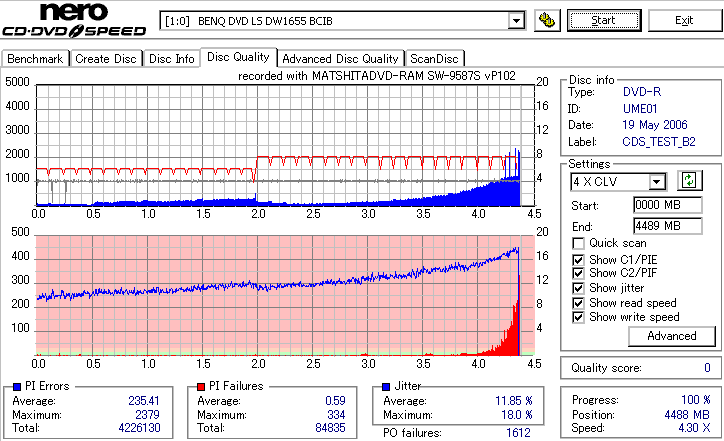This screenshot has width=724, height=441.
Task: Click the red PI Failures legend square
Action: tap(201, 387)
